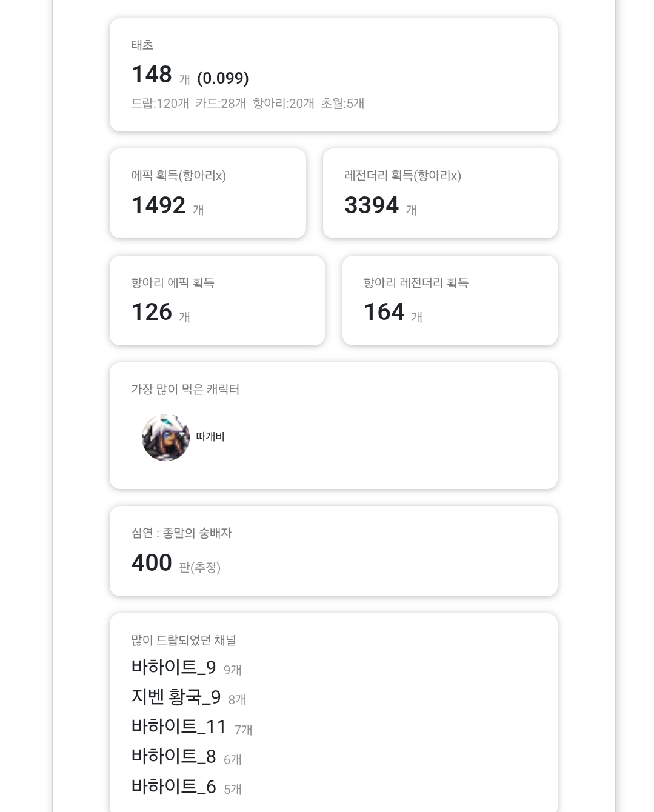Click the 레전더리 획득(항아리x) value 3394
This screenshot has width=654, height=812.
[x=372, y=205]
